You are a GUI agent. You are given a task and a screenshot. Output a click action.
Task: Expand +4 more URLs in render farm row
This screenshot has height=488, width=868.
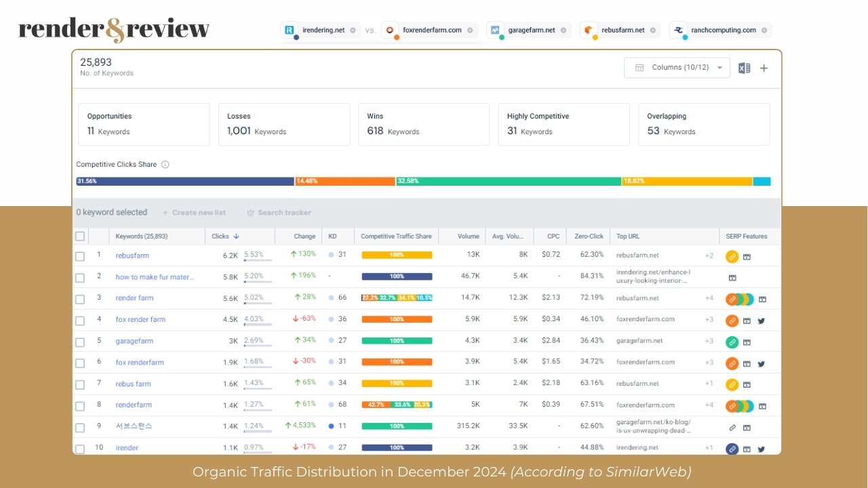click(x=709, y=298)
